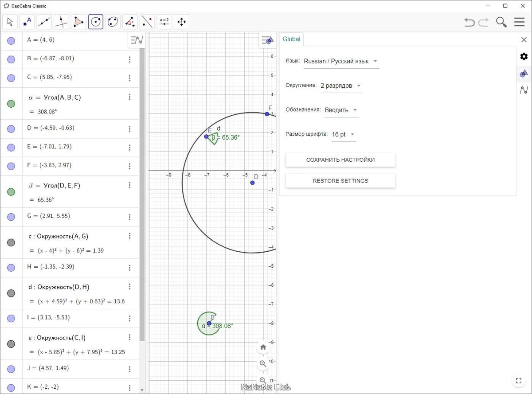The height and width of the screenshot is (394, 532).
Task: Open the main hamburger menu
Action: coord(519,22)
